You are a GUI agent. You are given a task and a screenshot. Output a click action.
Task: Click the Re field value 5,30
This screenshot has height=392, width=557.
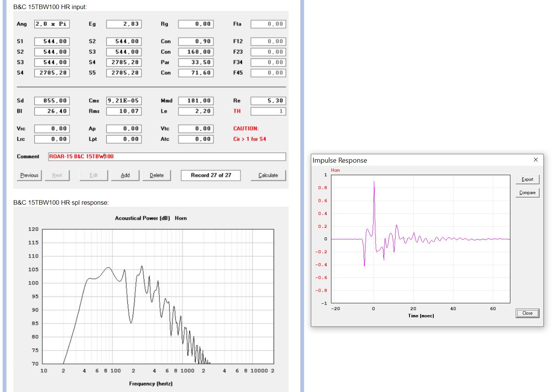(x=268, y=101)
